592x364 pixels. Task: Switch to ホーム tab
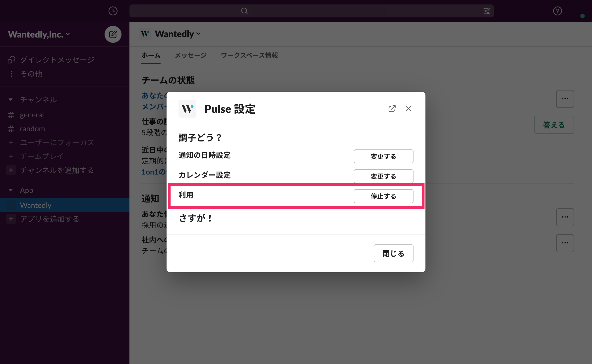point(151,55)
